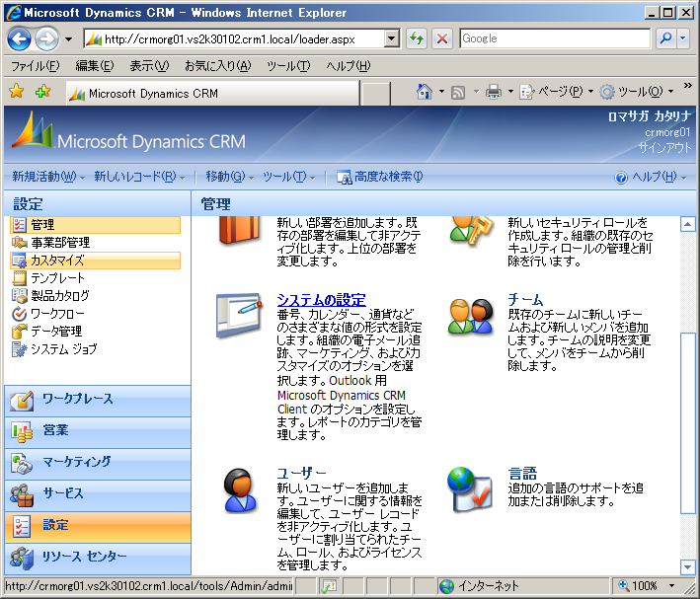700x599 pixels.
Task: Click the チーム two-people icon
Action: [471, 317]
